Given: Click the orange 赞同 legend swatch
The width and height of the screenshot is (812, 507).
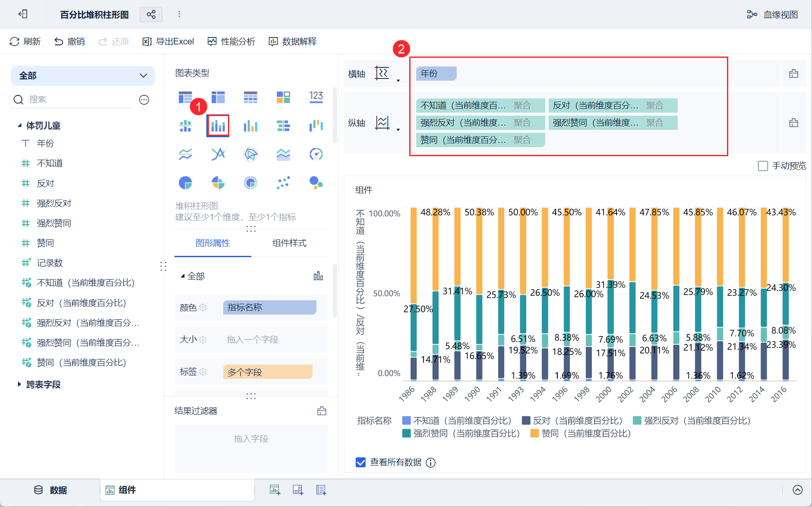Looking at the screenshot, I should tap(534, 433).
